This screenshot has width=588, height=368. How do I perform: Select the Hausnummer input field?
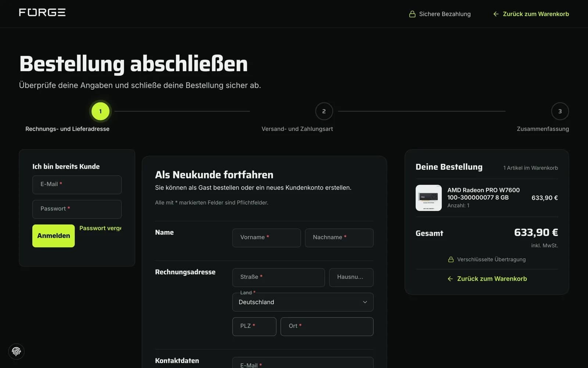point(351,277)
